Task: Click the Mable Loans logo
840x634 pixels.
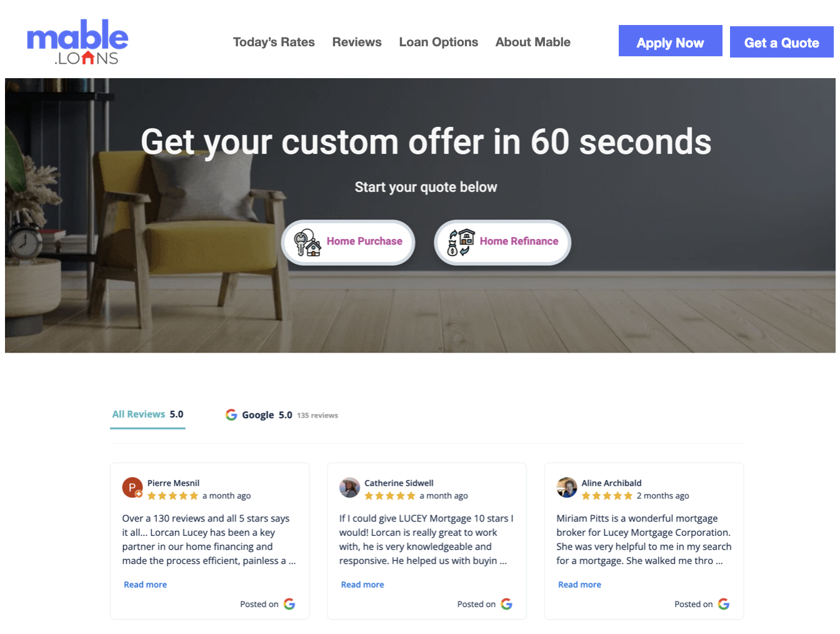Action: 77,42
